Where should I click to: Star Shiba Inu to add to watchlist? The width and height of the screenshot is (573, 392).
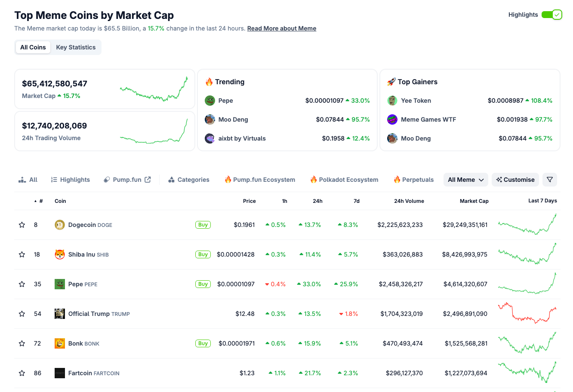(x=22, y=254)
